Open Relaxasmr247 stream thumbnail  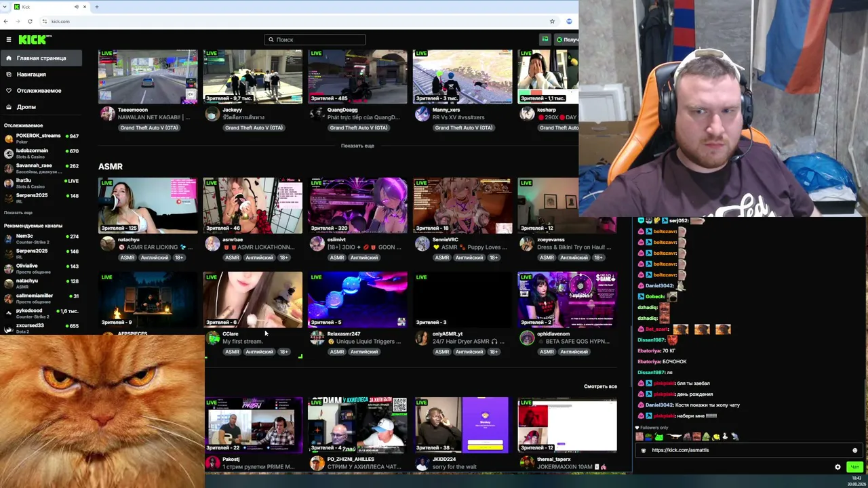(x=357, y=300)
